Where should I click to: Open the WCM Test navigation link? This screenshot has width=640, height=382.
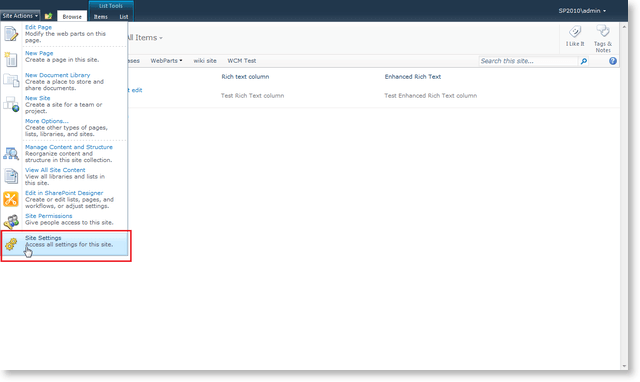pyautogui.click(x=242, y=61)
